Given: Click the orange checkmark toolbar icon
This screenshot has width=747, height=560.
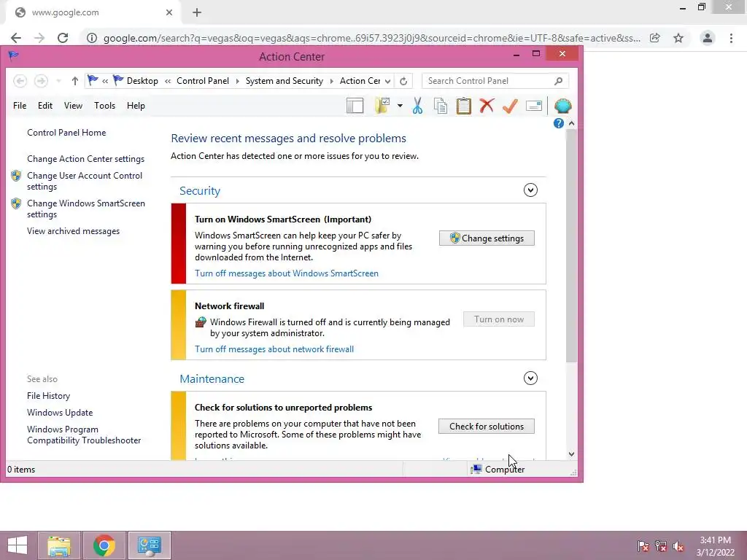Looking at the screenshot, I should (510, 106).
